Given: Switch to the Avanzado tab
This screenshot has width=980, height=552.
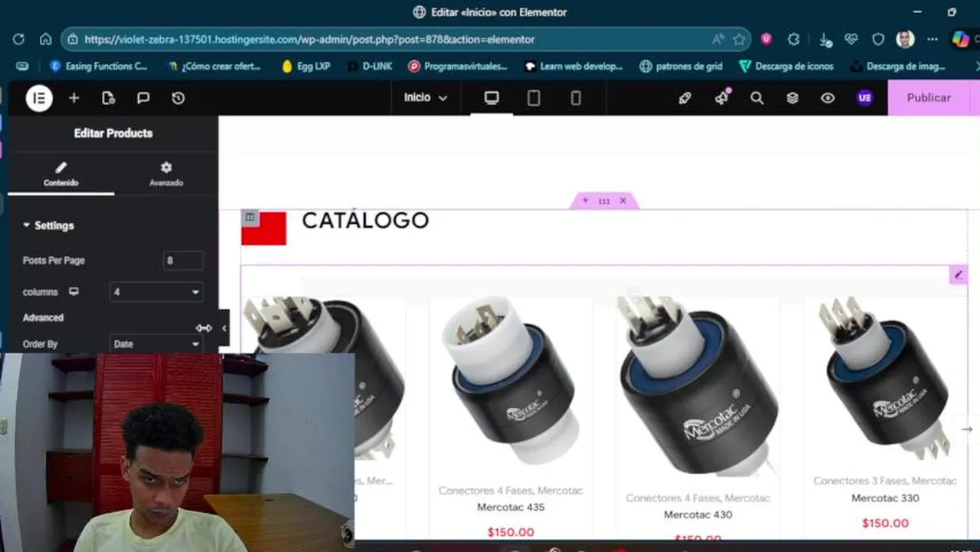Looking at the screenshot, I should [x=166, y=174].
